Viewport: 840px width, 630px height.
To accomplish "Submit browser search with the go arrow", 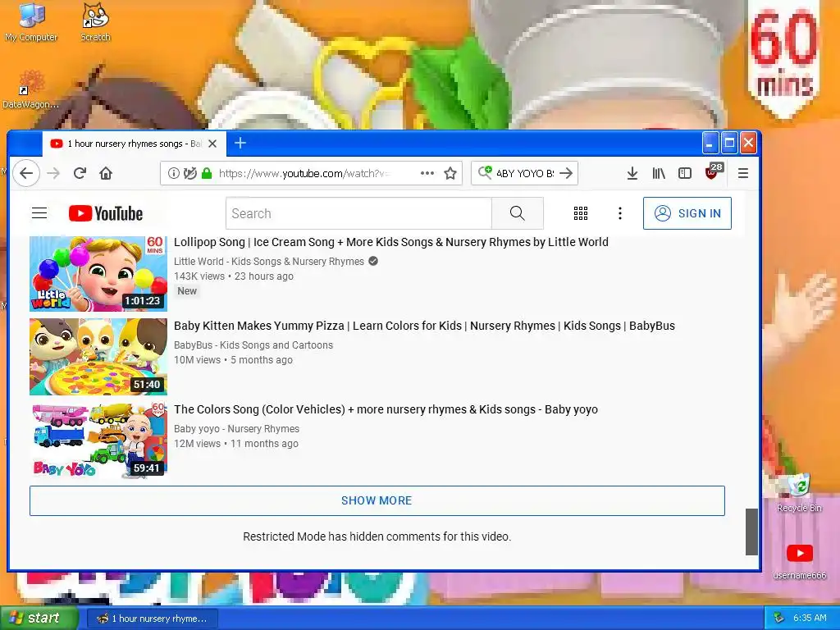I will (566, 173).
